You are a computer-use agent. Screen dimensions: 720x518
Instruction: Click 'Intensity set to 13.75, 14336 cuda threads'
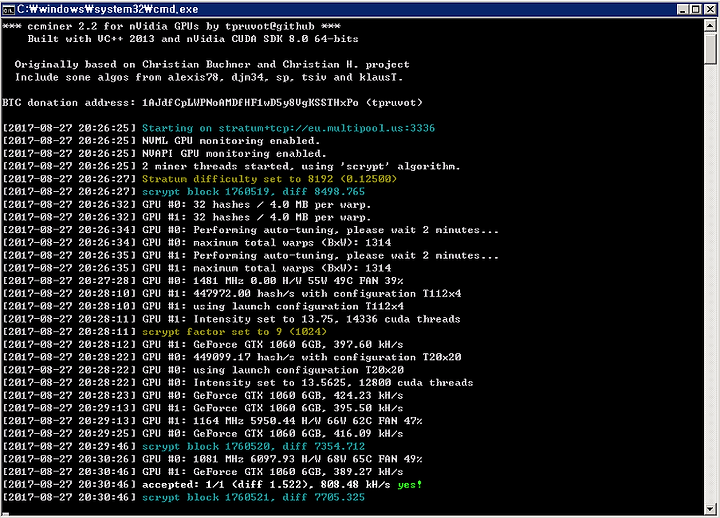click(231, 319)
